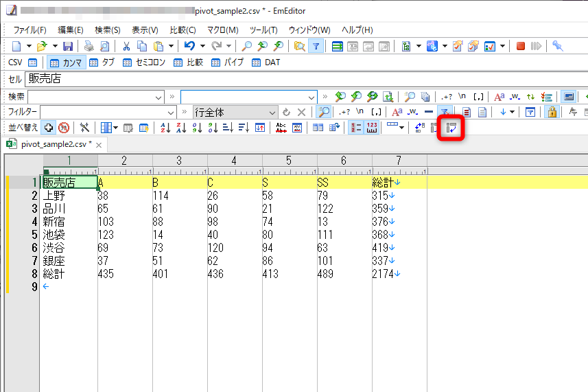This screenshot has height=392, width=588.
Task: Toggle the padlock lock icon in filter bar
Action: point(552,112)
